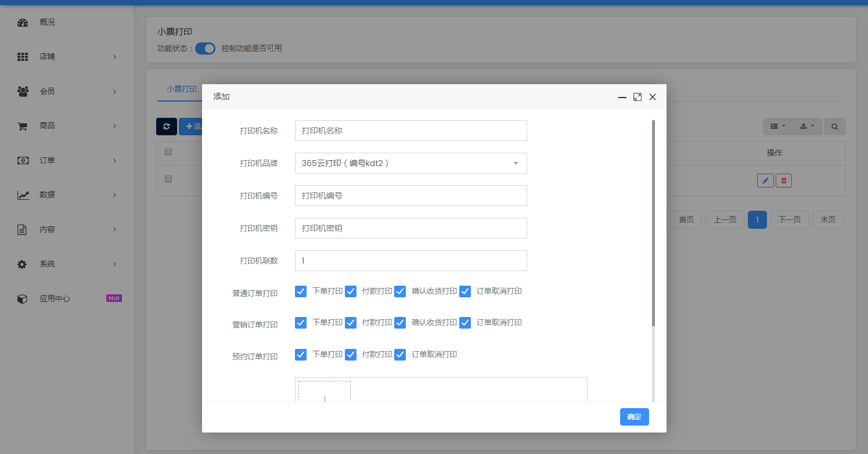Expand the 订单 sidebar menu
This screenshot has height=454, width=868.
(115, 161)
